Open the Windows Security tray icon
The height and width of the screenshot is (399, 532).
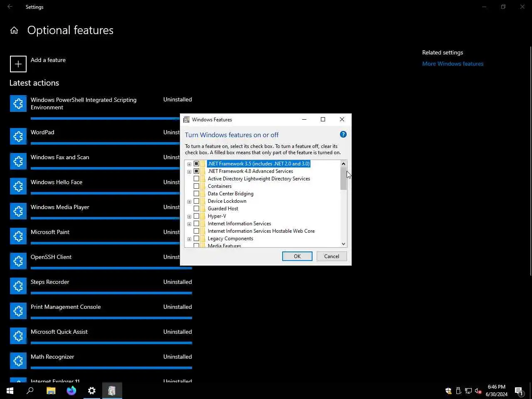point(448,391)
